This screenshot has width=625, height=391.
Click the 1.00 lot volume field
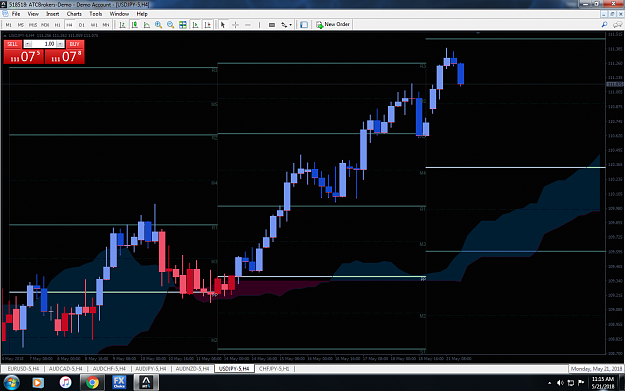(x=44, y=44)
